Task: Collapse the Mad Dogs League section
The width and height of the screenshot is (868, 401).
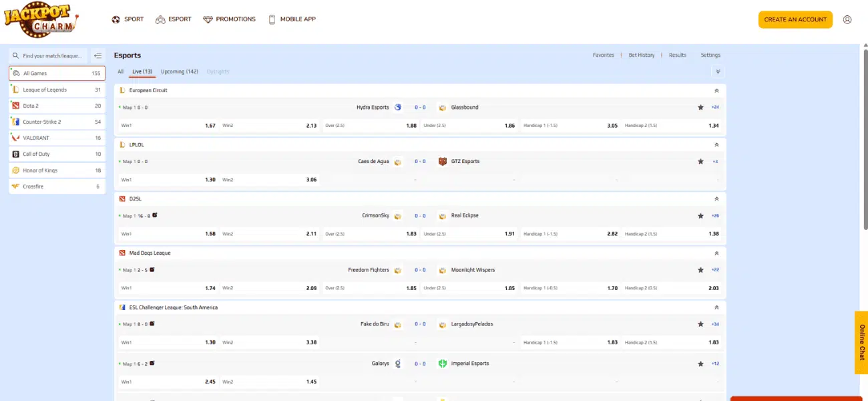Action: [716, 253]
